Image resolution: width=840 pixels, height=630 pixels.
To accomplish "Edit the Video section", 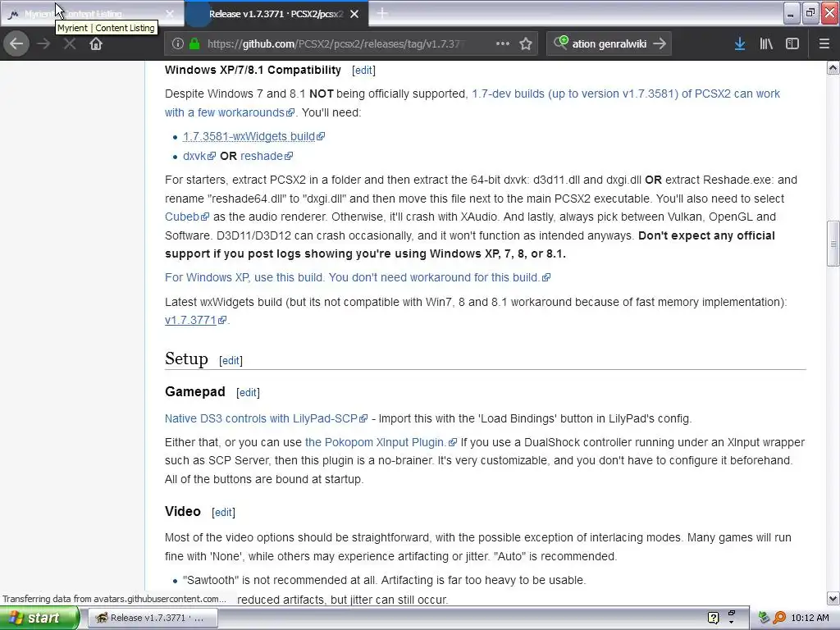I will coord(223,513).
